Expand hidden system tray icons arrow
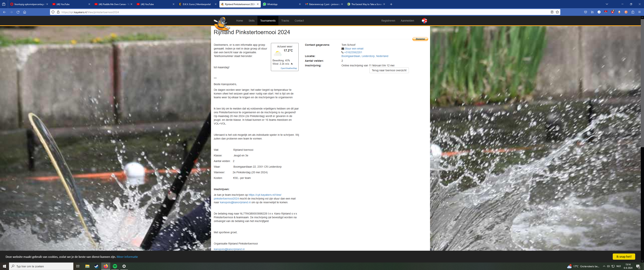Image resolution: width=644 pixels, height=270 pixels. coord(604,266)
